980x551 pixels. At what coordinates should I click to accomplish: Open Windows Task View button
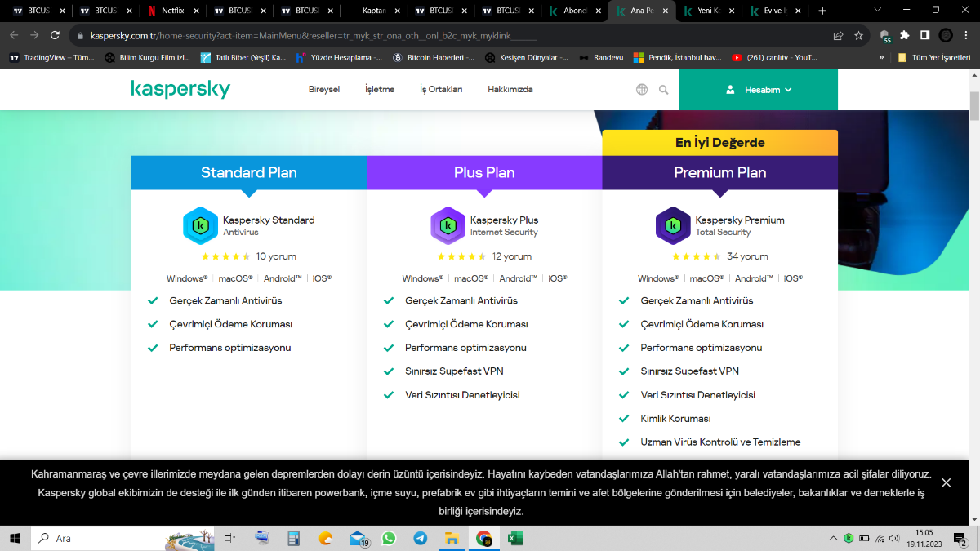pos(230,539)
